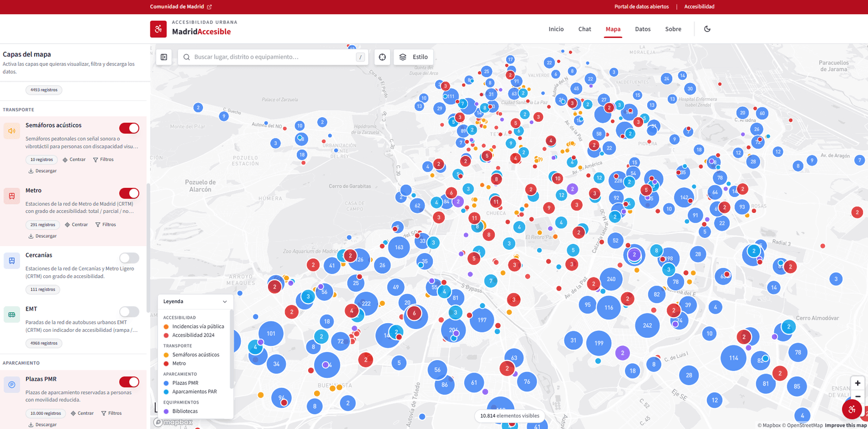868x429 pixels.
Task: Click the "111 registros" Cercanías badge
Action: (x=43, y=289)
